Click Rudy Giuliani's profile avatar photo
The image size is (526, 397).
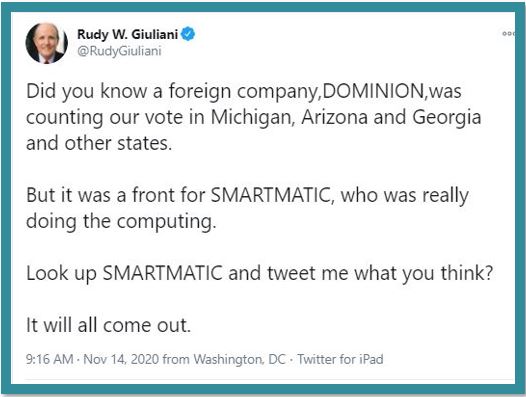click(47, 43)
